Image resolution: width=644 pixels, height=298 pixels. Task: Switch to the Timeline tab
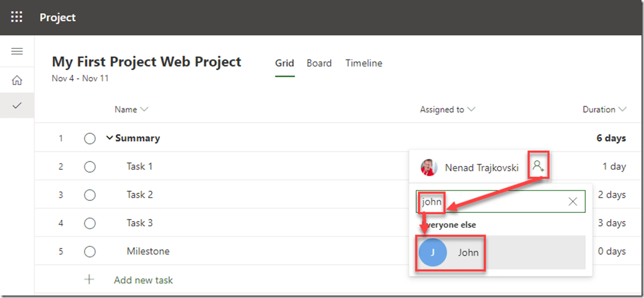click(x=363, y=63)
